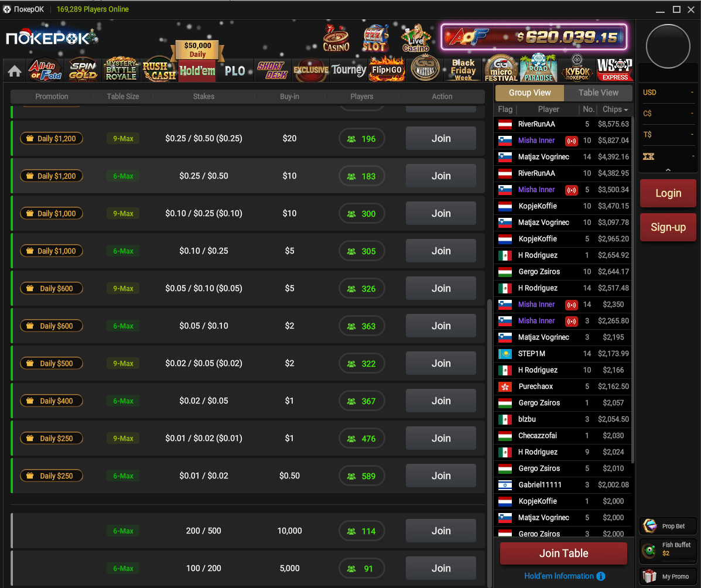
Task: Open the WSOP Express icon
Action: [x=615, y=69]
